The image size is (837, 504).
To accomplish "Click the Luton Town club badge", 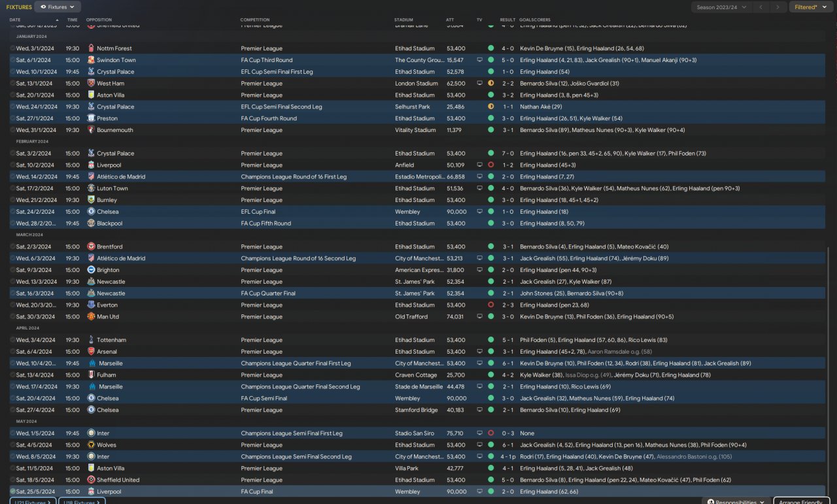I will 91,188.
